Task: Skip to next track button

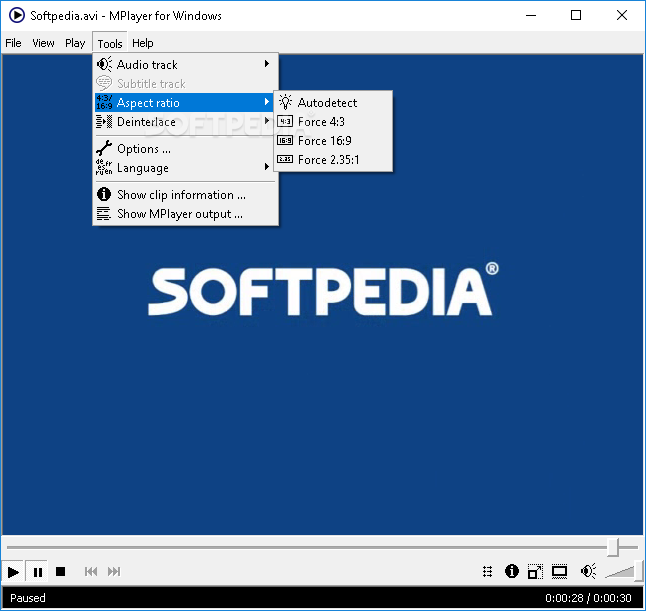Action: tap(114, 571)
